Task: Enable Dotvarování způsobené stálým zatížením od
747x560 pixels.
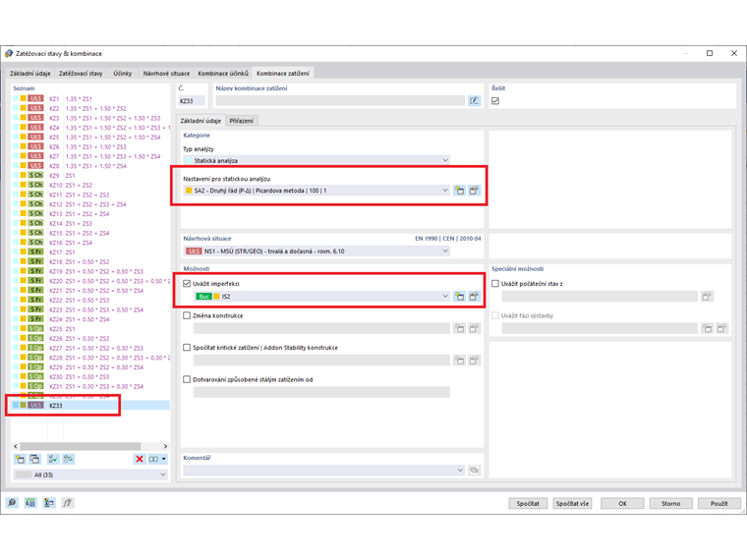Action: pyautogui.click(x=187, y=379)
